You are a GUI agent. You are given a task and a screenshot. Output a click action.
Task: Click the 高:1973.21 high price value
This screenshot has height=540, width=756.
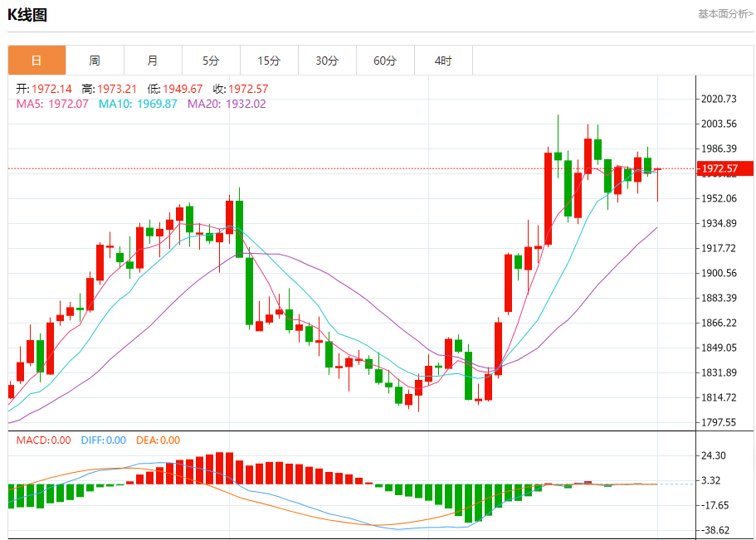point(110,90)
